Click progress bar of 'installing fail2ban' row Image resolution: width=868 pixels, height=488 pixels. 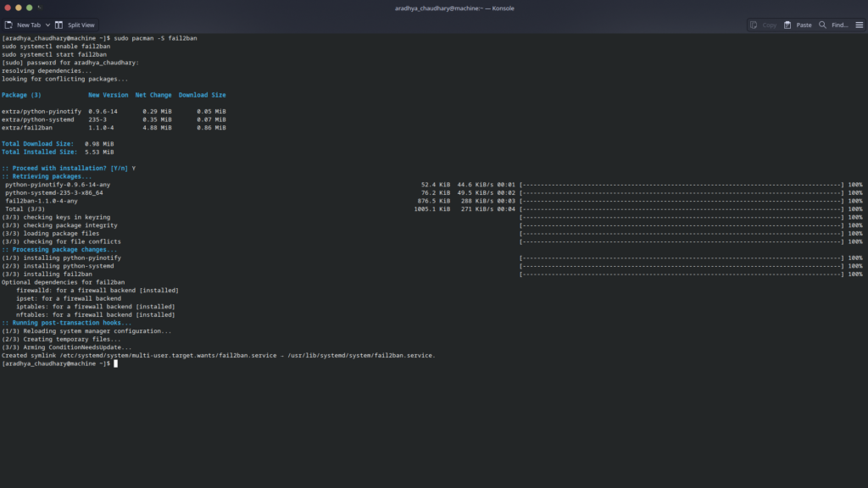(x=682, y=274)
